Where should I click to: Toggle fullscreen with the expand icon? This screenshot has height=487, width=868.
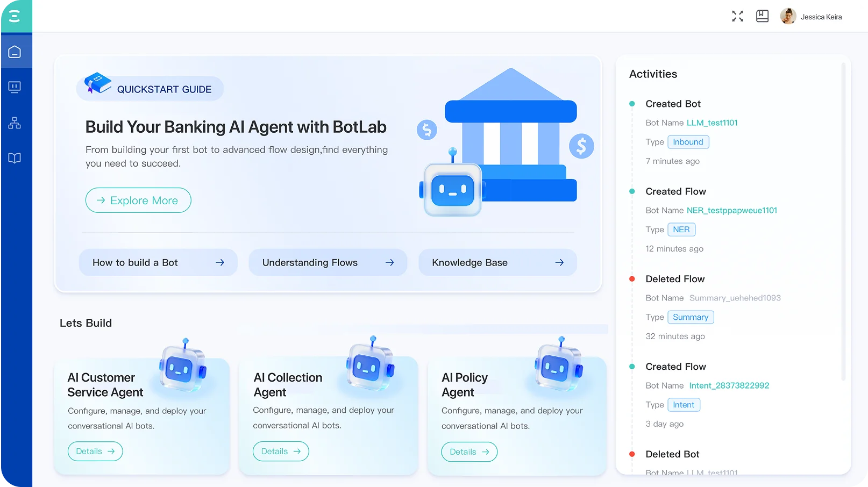[737, 17]
